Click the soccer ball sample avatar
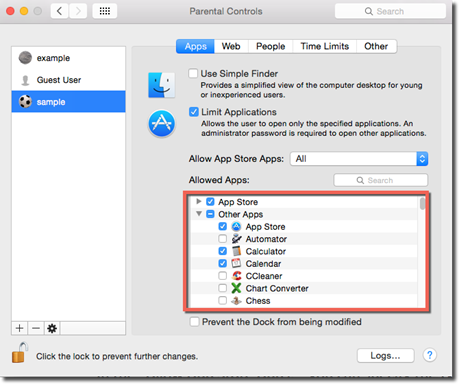The height and width of the screenshot is (384, 459). coord(25,102)
